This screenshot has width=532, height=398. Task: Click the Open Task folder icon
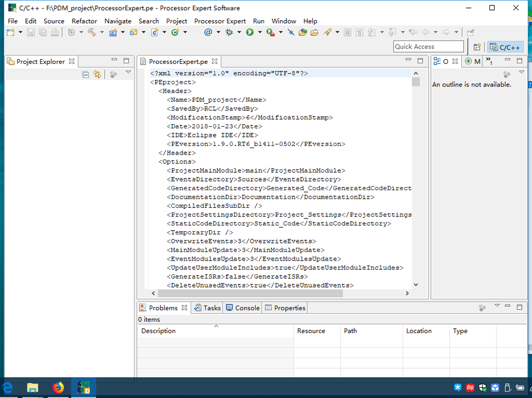(x=315, y=33)
